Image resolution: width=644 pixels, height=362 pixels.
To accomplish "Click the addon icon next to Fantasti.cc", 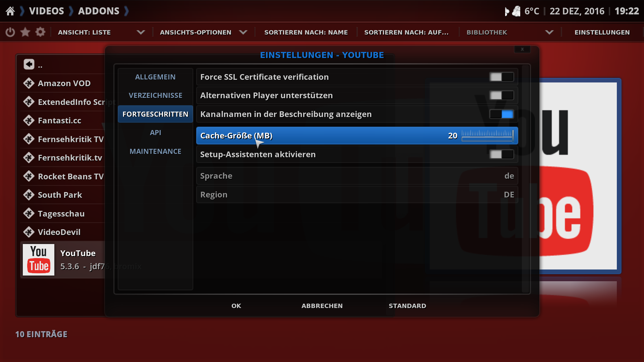I will (29, 120).
